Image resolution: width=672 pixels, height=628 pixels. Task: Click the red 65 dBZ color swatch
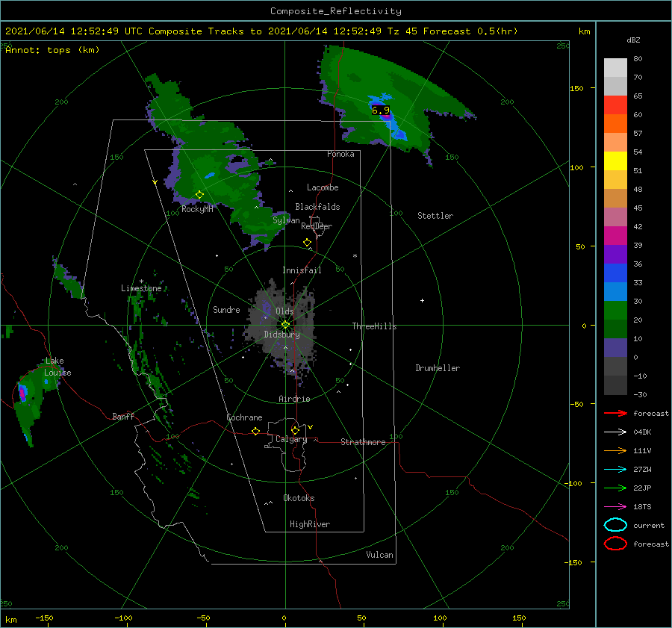(x=615, y=105)
